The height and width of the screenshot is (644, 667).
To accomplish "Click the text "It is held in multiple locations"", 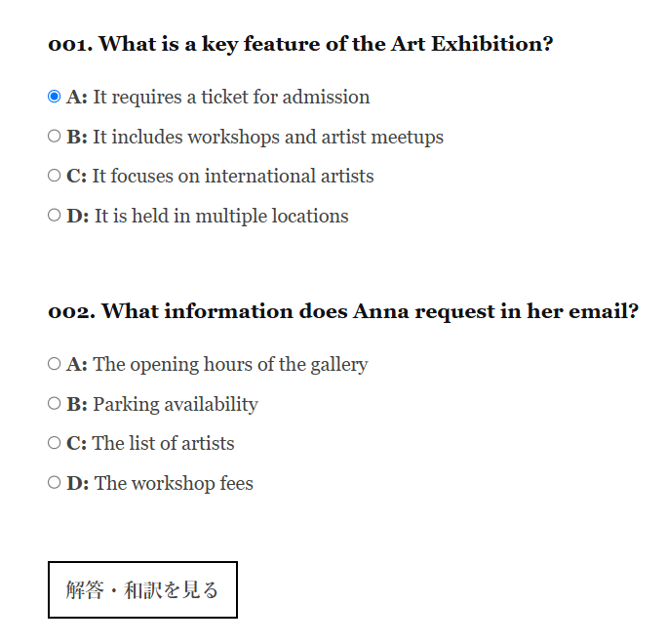I will [221, 217].
